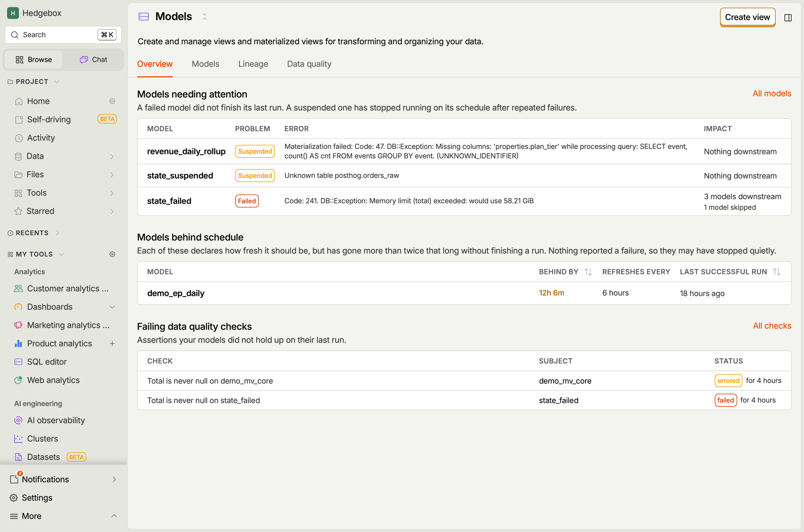This screenshot has height=532, width=804.
Task: Open the Home settings gear
Action: click(112, 101)
